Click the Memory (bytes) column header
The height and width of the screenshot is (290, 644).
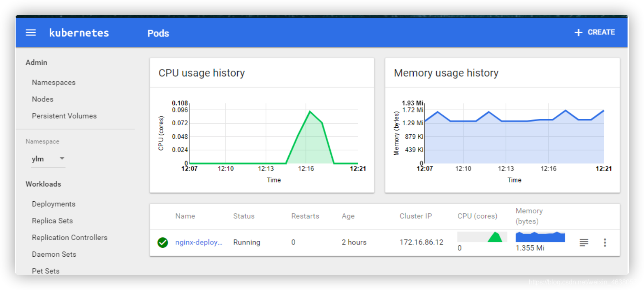point(529,216)
